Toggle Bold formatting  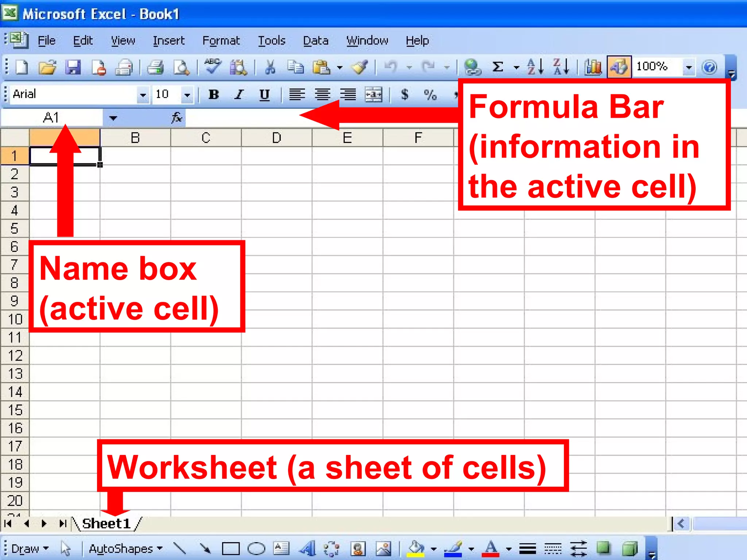click(x=214, y=94)
